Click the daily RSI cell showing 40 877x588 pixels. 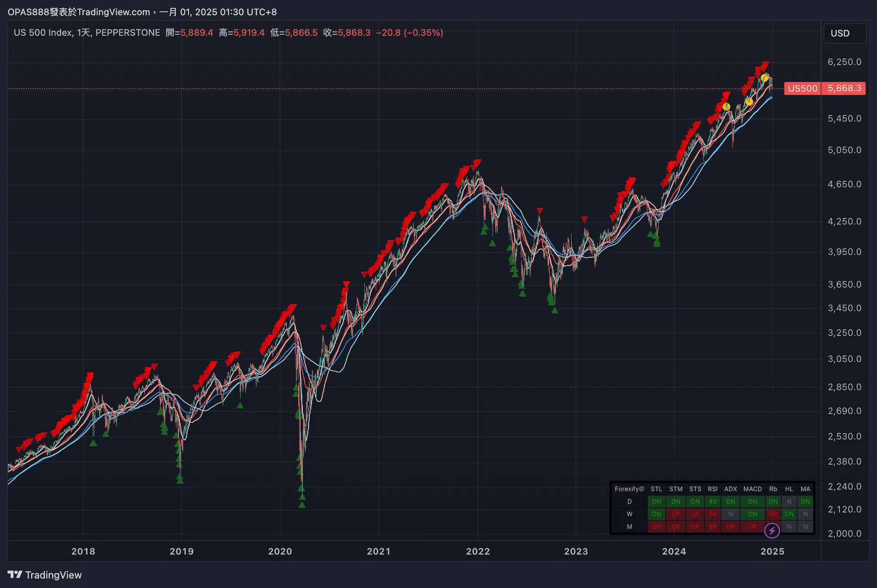pos(713,502)
